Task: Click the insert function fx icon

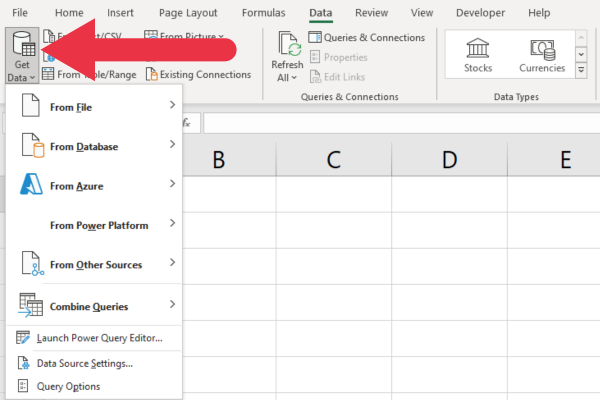Action: (x=186, y=123)
